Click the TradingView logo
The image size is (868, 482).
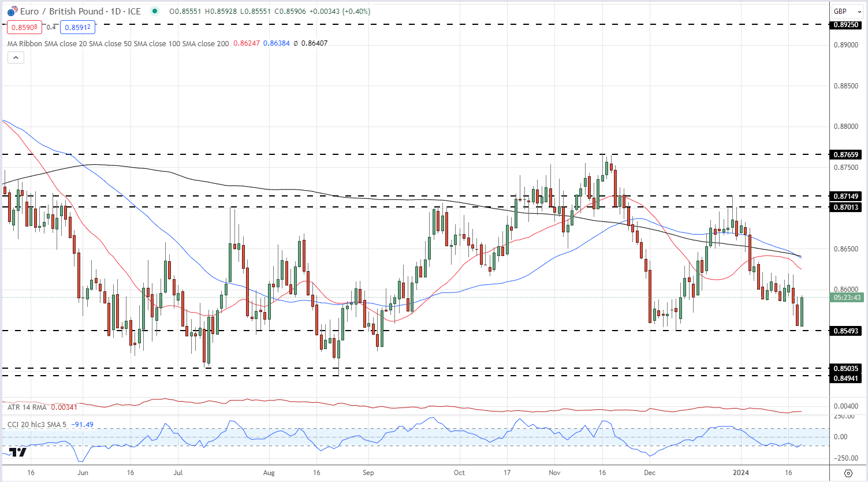point(18,452)
